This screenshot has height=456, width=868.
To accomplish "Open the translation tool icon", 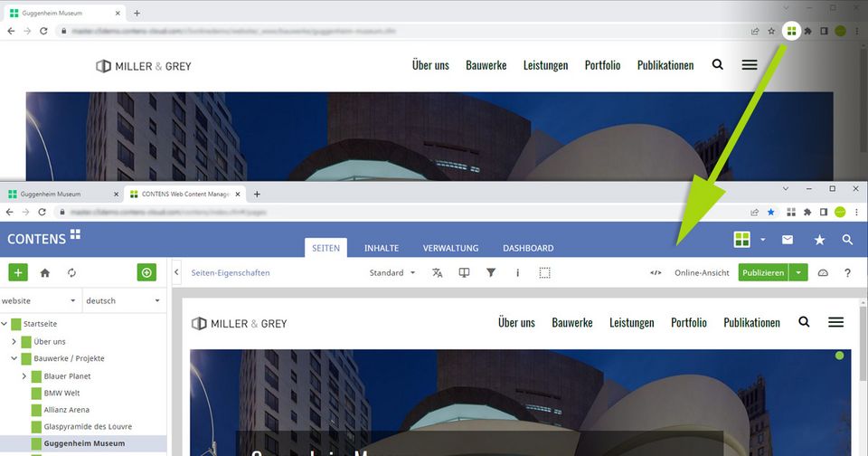I will pyautogui.click(x=438, y=272).
